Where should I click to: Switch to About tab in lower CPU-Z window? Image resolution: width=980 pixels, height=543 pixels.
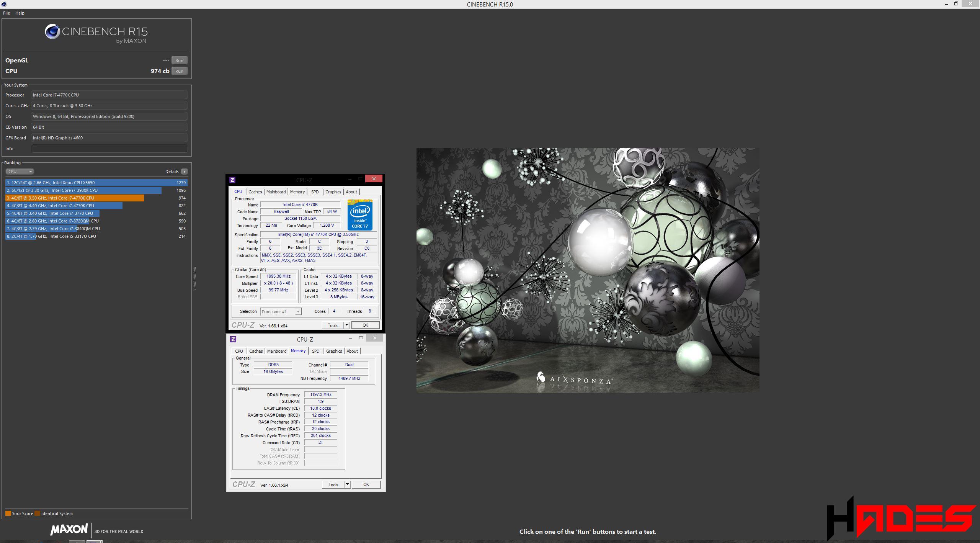(x=352, y=351)
